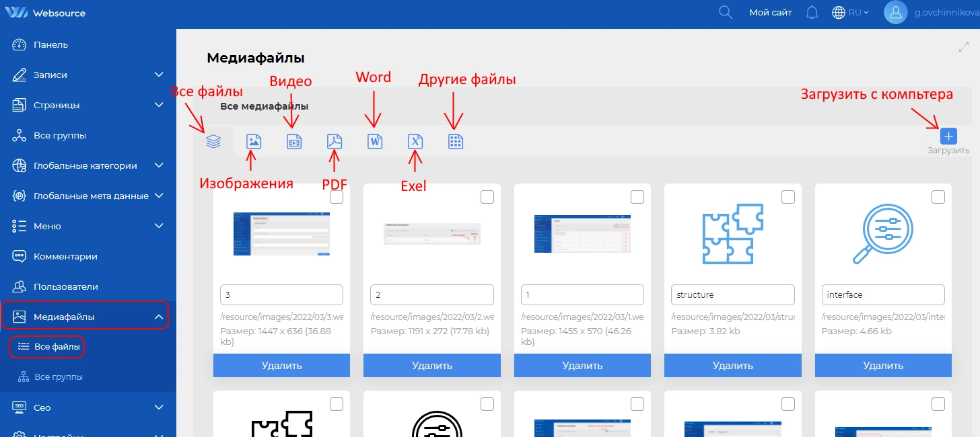The height and width of the screenshot is (437, 980).
Task: Check the box on "interface" card
Action: click(x=938, y=197)
